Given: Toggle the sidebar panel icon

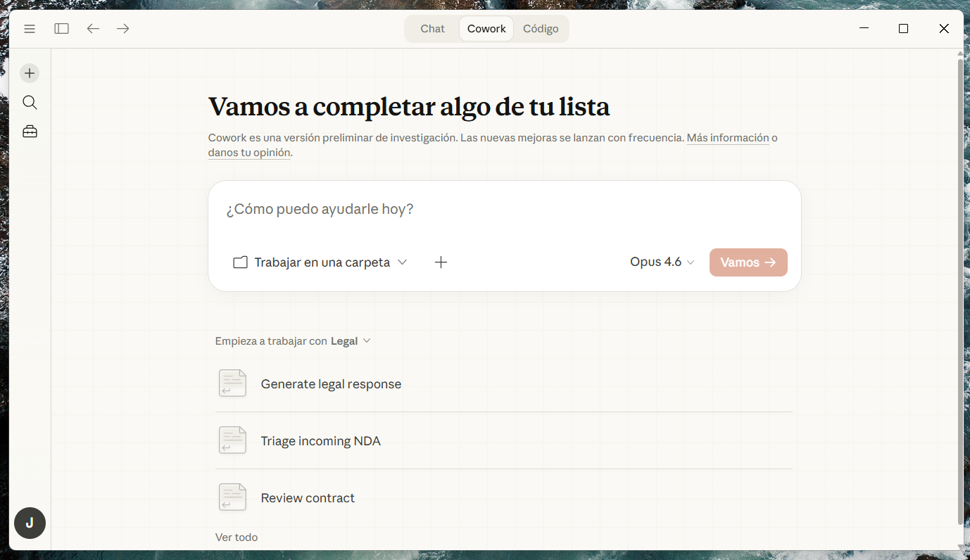Looking at the screenshot, I should (x=62, y=29).
